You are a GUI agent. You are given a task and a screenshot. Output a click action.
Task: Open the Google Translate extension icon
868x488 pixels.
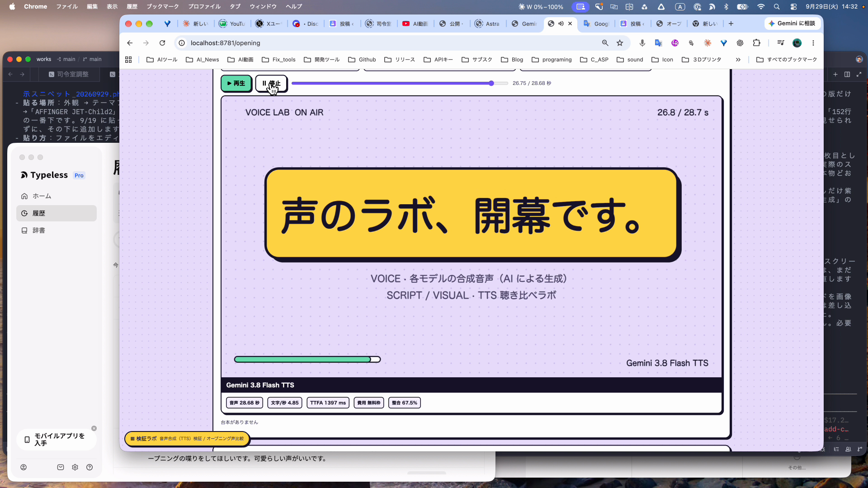coord(658,43)
